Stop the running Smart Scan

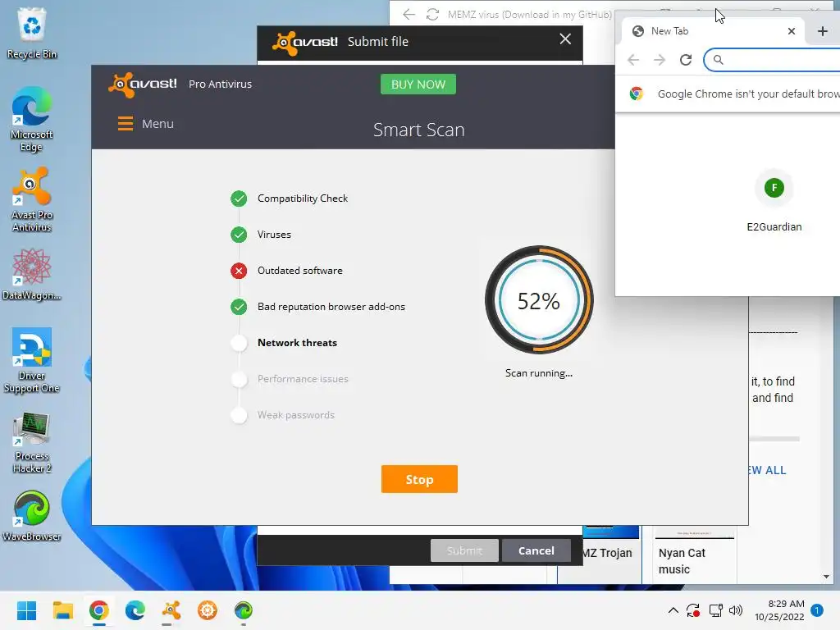(419, 479)
